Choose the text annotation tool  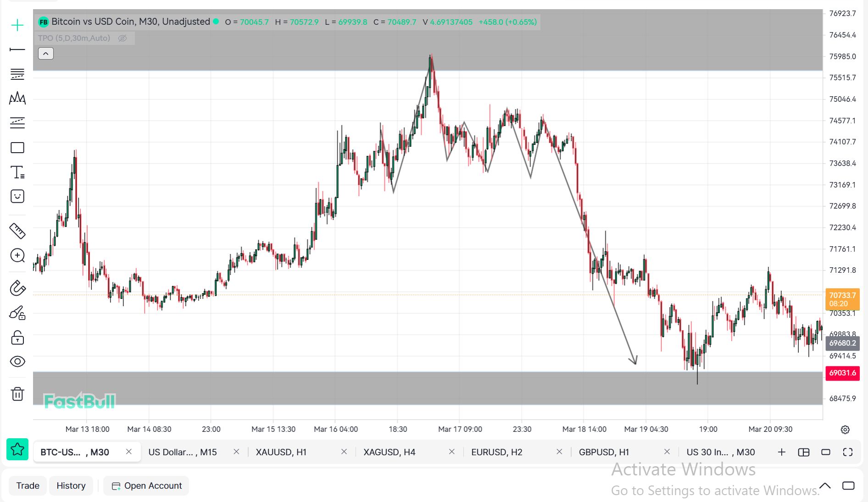(17, 172)
